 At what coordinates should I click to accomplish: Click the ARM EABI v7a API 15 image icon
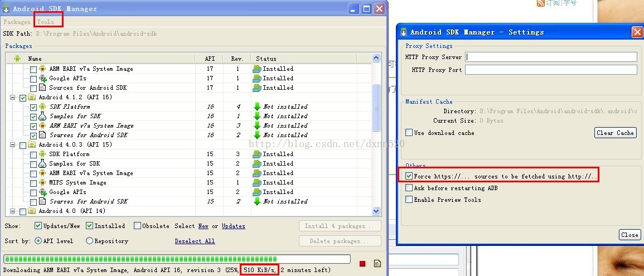(x=42, y=173)
